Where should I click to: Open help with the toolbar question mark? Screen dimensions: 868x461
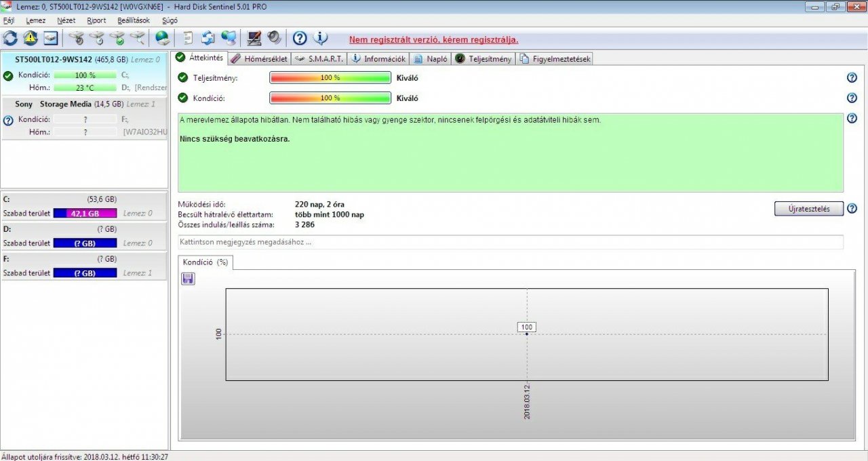300,38
